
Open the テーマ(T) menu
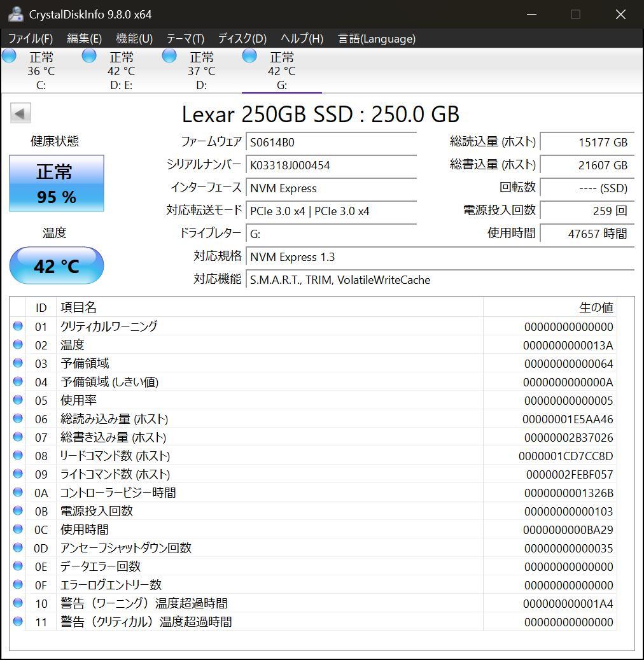pyautogui.click(x=185, y=39)
